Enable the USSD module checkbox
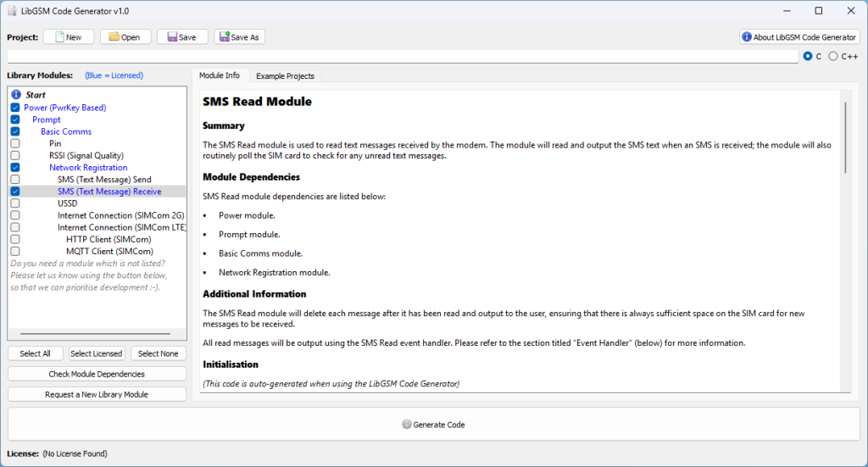 (x=15, y=203)
